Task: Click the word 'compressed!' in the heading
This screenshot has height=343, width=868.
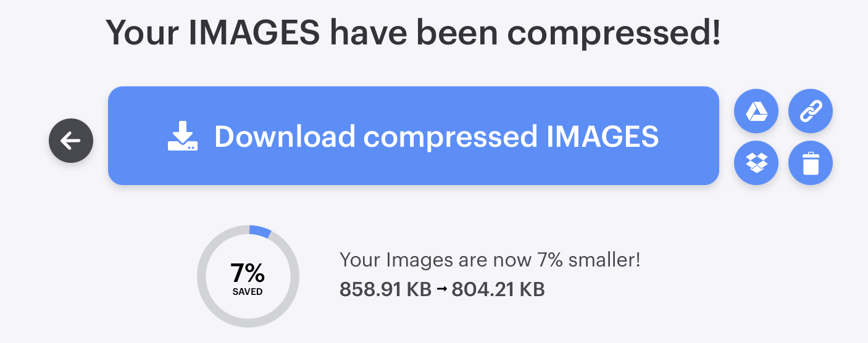Action: point(613,32)
